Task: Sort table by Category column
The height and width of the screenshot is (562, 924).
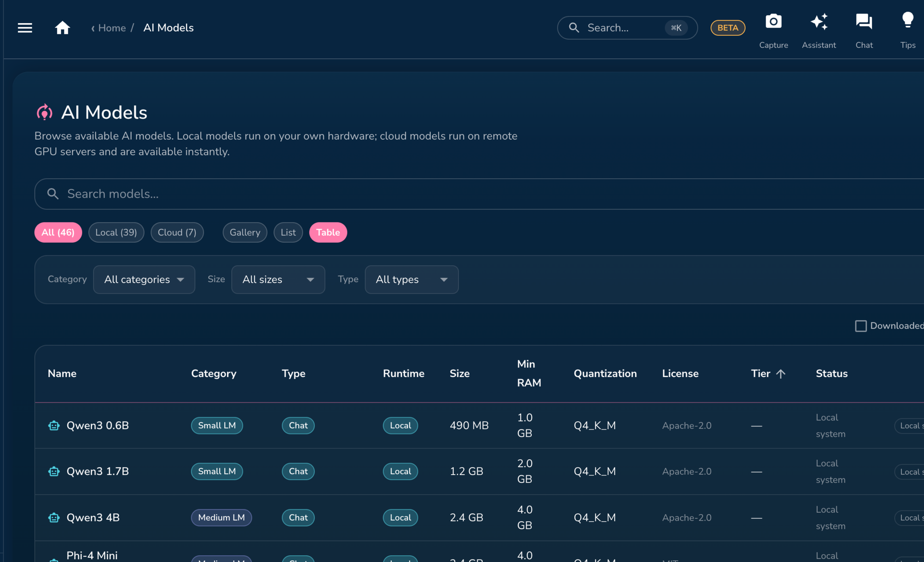Action: point(214,374)
